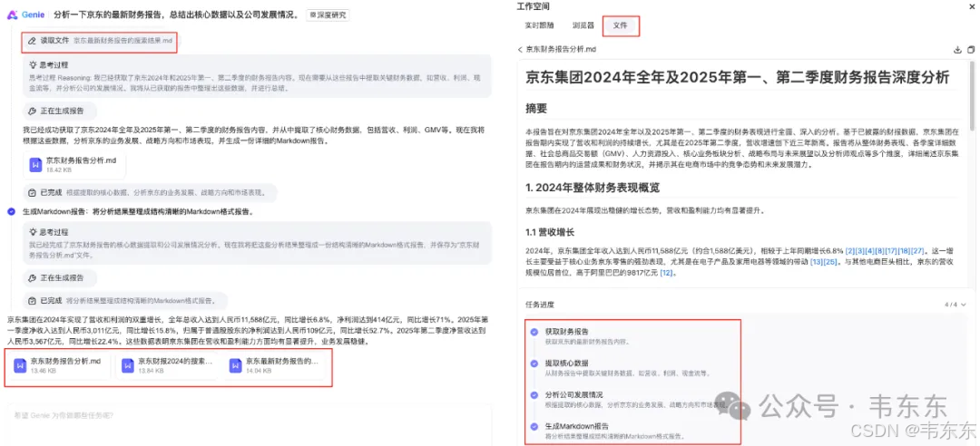980x446 pixels.
Task: Click file icon on the 13.46 KB card
Action: 21,365
